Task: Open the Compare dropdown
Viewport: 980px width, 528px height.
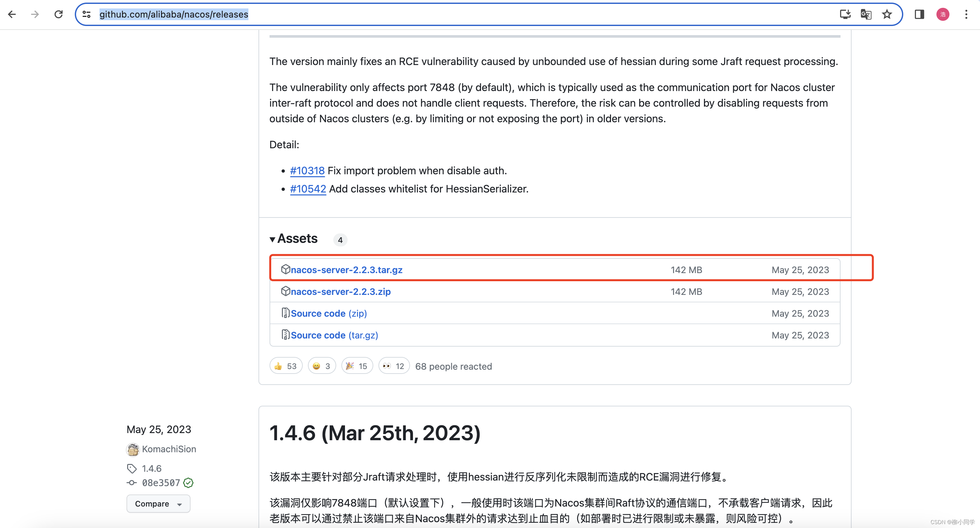Action: point(158,504)
